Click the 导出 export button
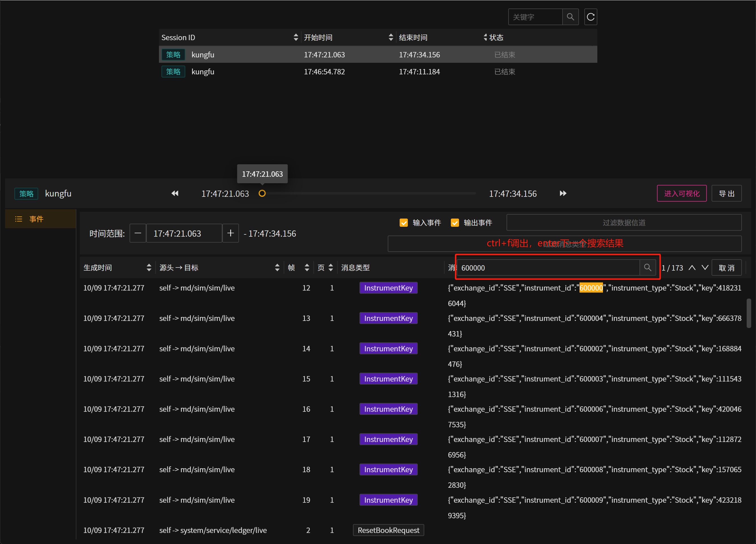Image resolution: width=756 pixels, height=544 pixels. click(726, 193)
